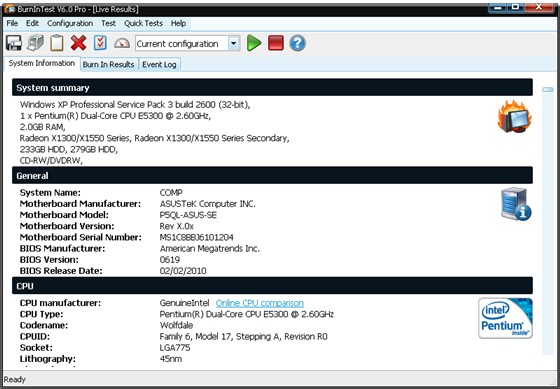Screen dimensions: 560x389
Task: Click the red X clear results icon
Action: click(x=79, y=43)
